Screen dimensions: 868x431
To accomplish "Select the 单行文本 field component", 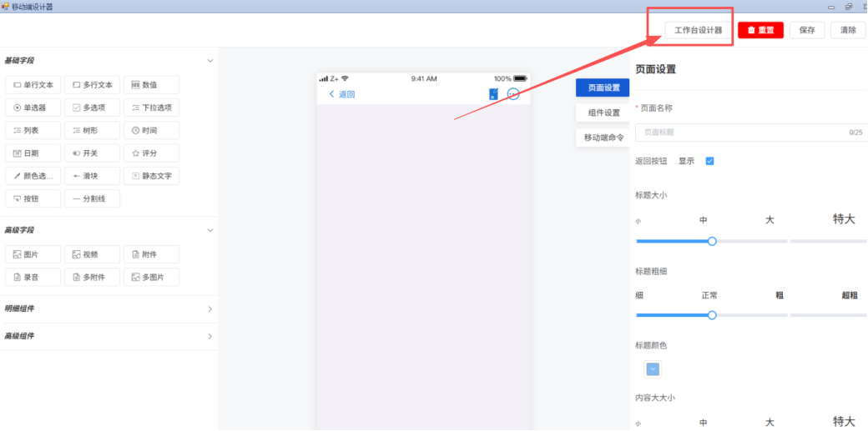I will (x=33, y=84).
